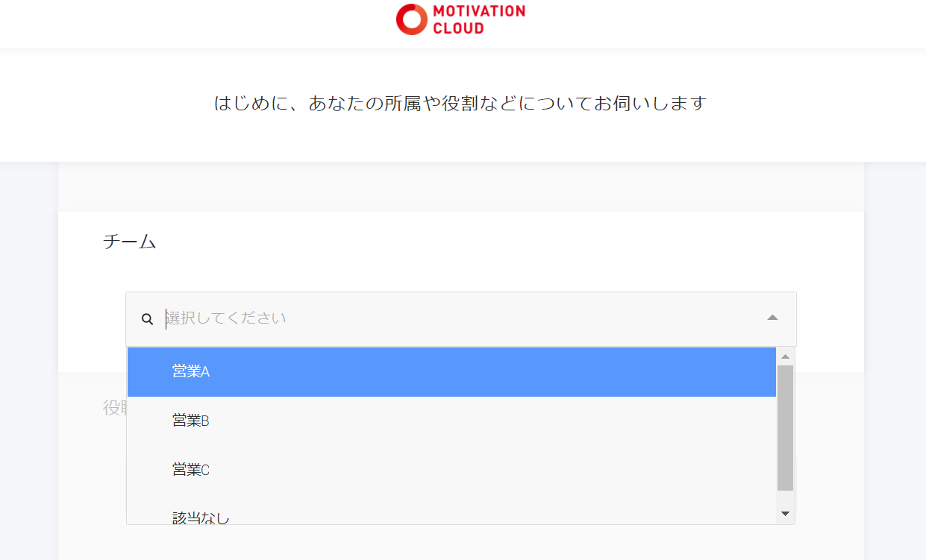Viewport: 926px width, 560px height.
Task: Click the dropdown list scroll-up arrow
Action: (785, 356)
